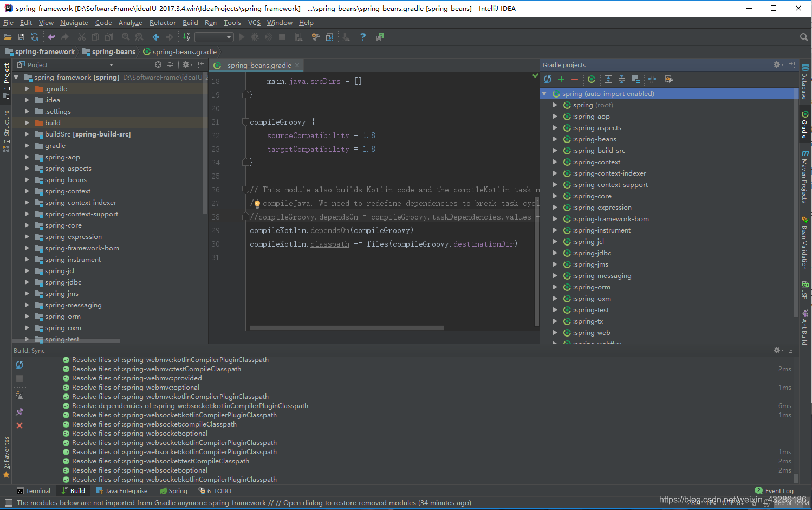Toggle view mode icon in Build panel
The height and width of the screenshot is (510, 812).
tap(20, 395)
